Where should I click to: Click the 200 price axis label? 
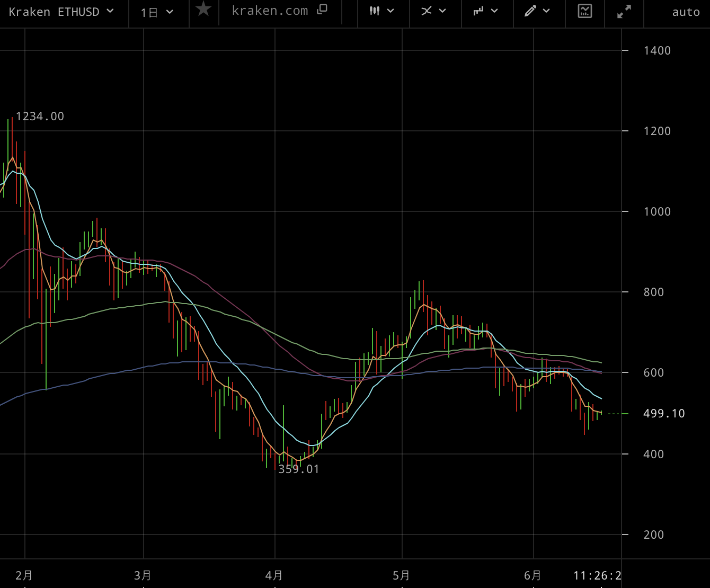[x=653, y=534]
